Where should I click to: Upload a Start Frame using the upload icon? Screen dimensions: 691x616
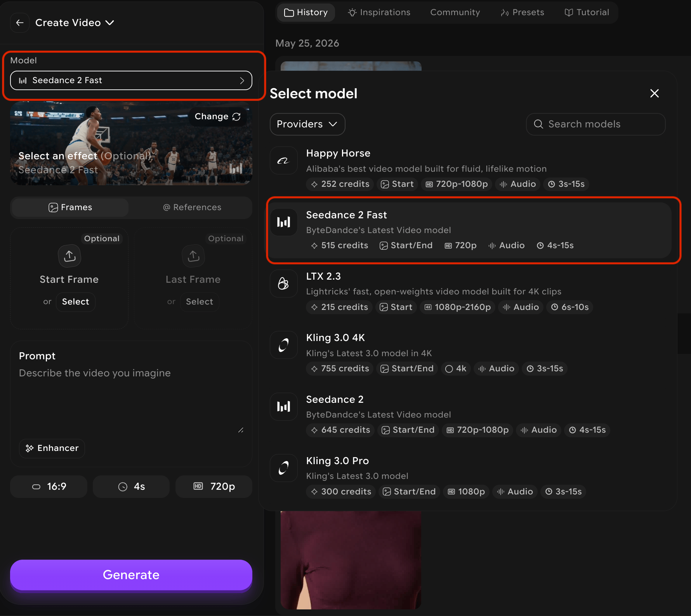(x=69, y=256)
